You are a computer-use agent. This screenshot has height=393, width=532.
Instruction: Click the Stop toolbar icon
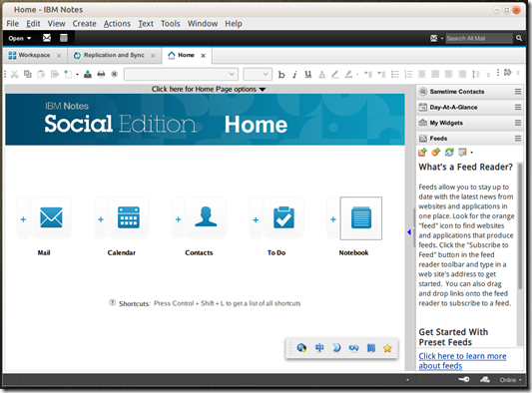[115, 74]
